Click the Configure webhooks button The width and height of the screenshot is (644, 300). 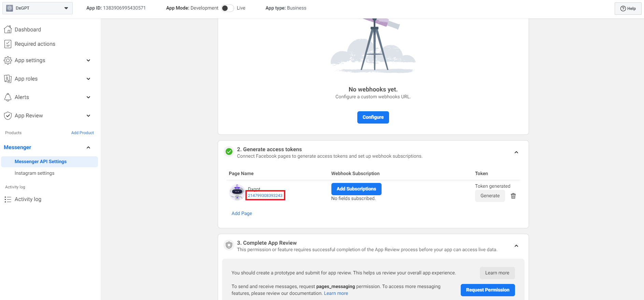pos(373,117)
